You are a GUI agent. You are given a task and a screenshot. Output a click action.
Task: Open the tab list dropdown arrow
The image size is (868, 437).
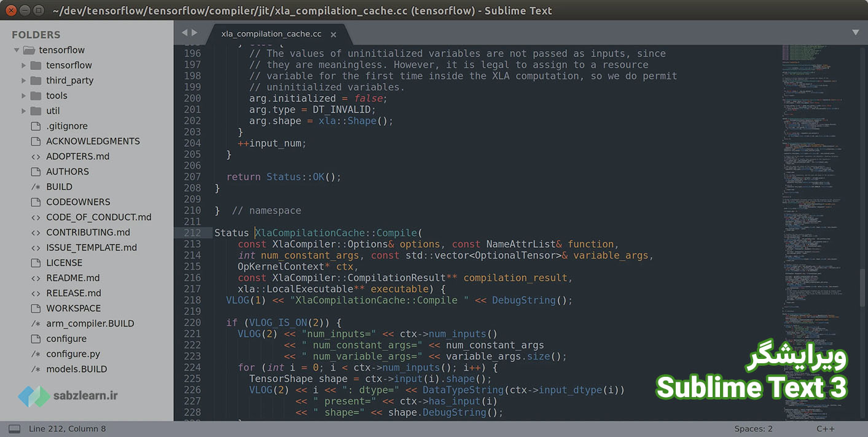click(x=856, y=33)
